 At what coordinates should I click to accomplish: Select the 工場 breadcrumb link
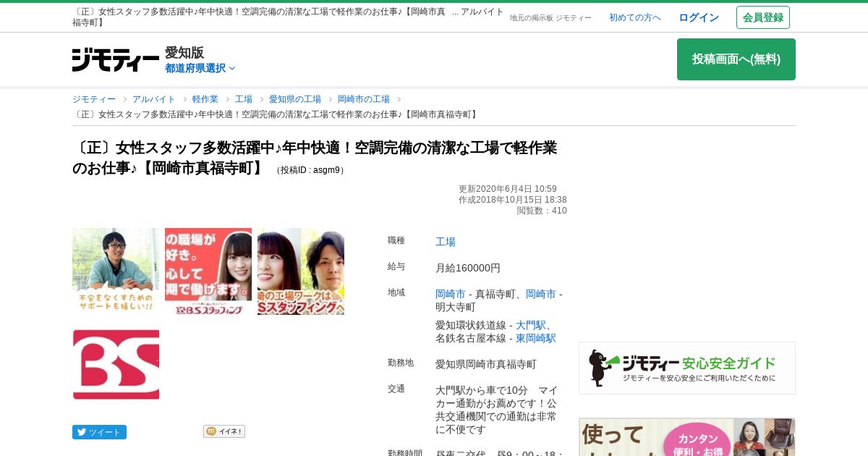click(x=244, y=99)
